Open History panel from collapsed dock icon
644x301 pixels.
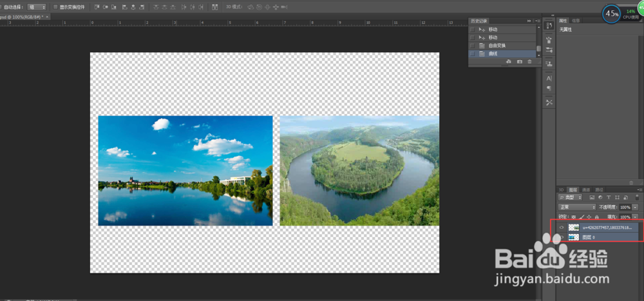coord(549,26)
